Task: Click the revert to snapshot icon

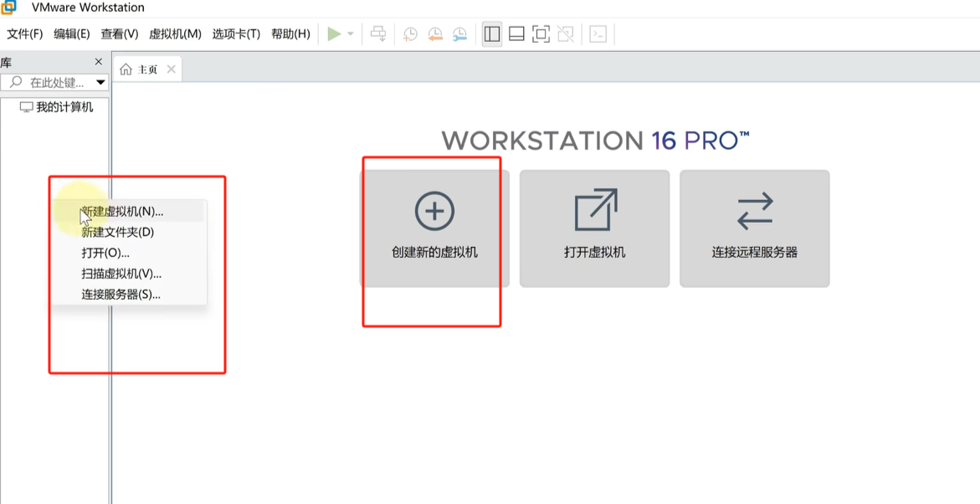Action: pyautogui.click(x=435, y=33)
